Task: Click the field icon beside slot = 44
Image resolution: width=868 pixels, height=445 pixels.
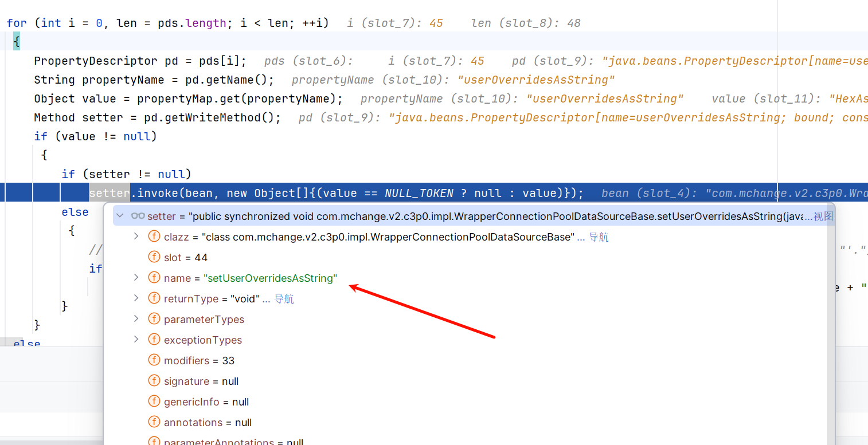Action: (154, 257)
